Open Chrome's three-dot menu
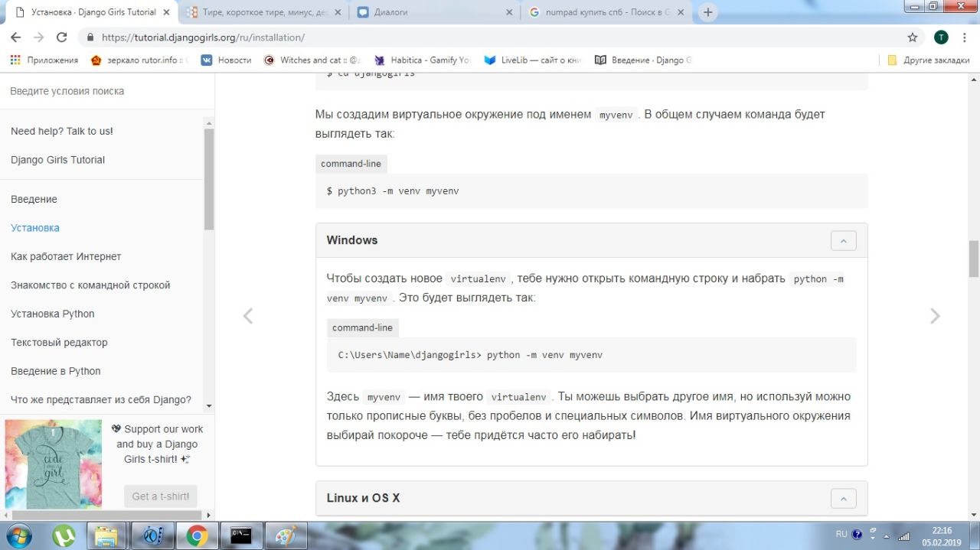 pyautogui.click(x=965, y=37)
